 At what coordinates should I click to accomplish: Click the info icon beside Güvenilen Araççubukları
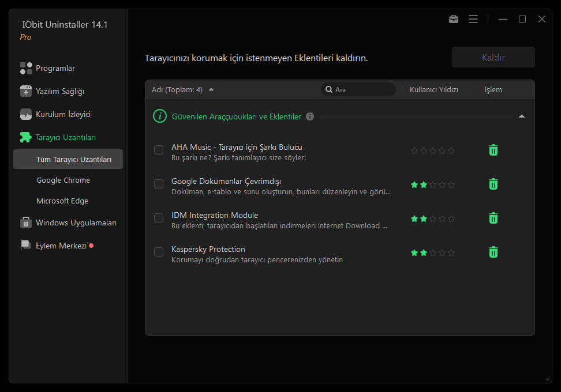tap(310, 116)
